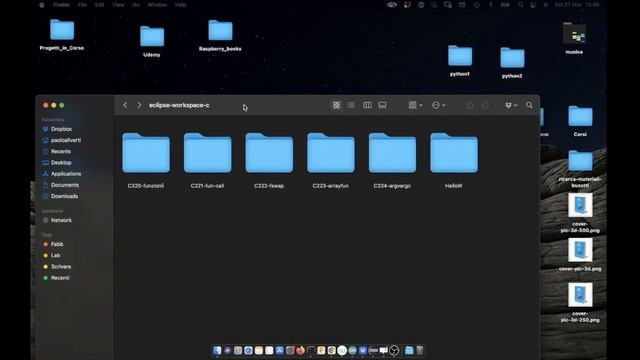Select the C220-funzionii folder

[x=146, y=153]
